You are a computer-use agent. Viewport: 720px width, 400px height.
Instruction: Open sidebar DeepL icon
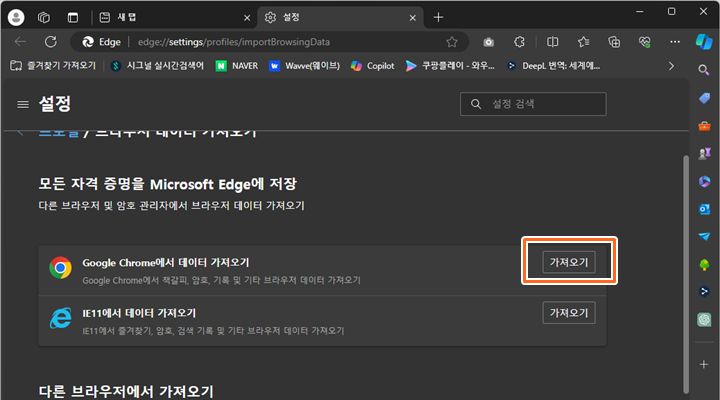(704, 292)
